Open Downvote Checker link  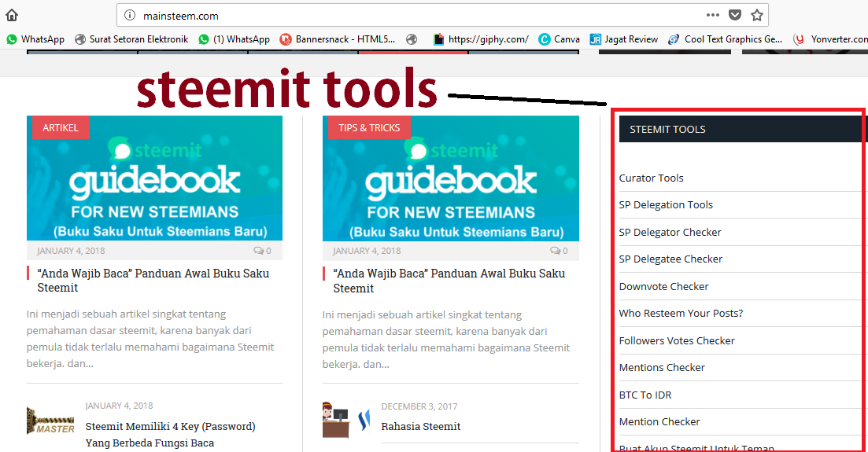point(663,287)
